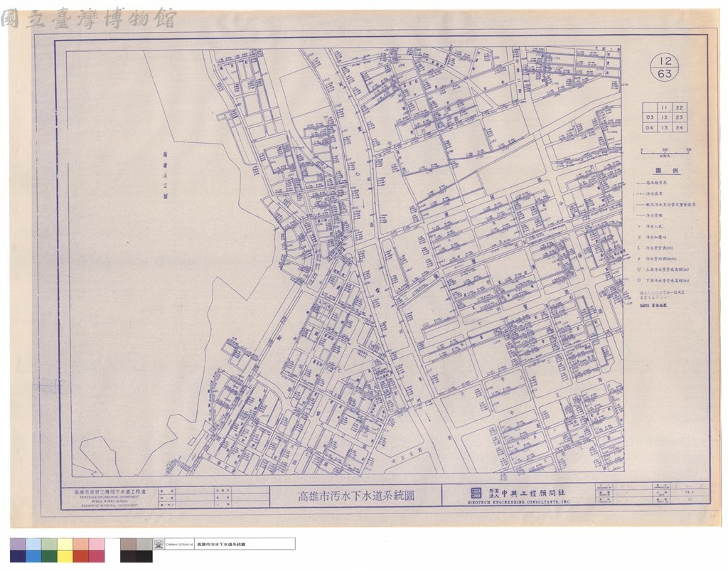Select index grid cell 03

tap(650, 117)
